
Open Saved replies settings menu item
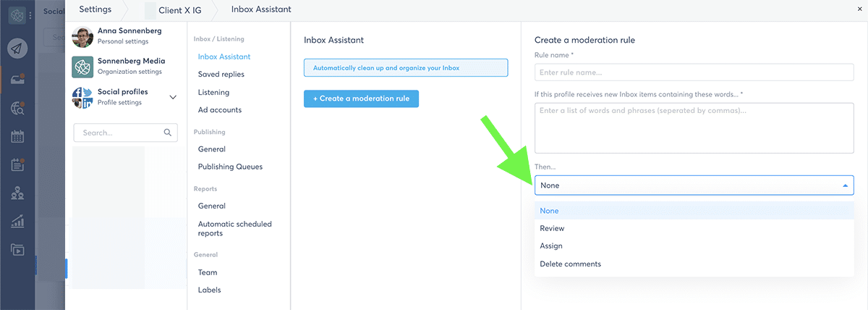pos(221,74)
